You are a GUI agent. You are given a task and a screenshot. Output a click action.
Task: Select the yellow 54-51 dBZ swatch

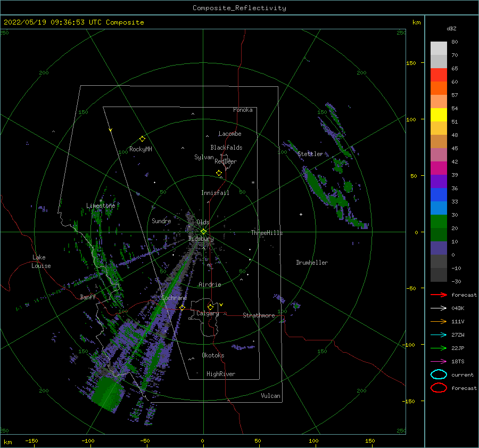[x=439, y=115]
